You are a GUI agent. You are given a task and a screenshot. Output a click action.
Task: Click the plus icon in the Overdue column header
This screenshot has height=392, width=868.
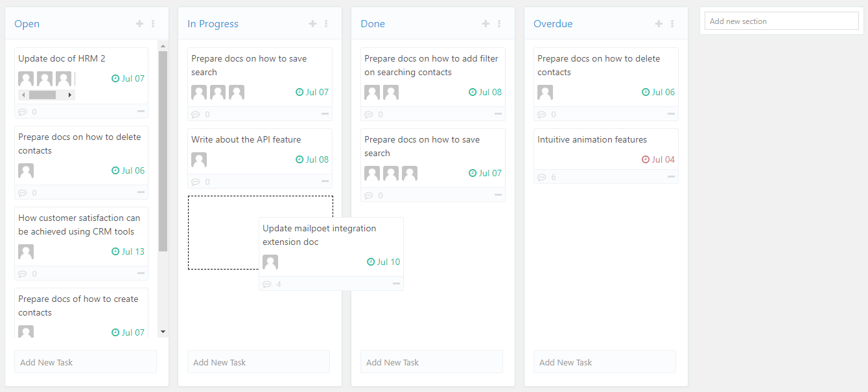coord(659,24)
